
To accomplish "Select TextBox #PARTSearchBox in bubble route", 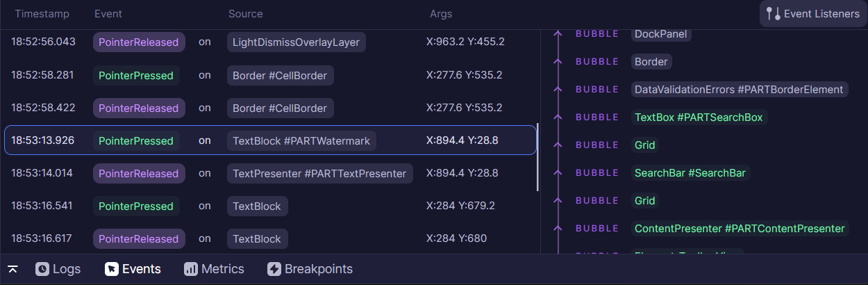I will pyautogui.click(x=699, y=117).
